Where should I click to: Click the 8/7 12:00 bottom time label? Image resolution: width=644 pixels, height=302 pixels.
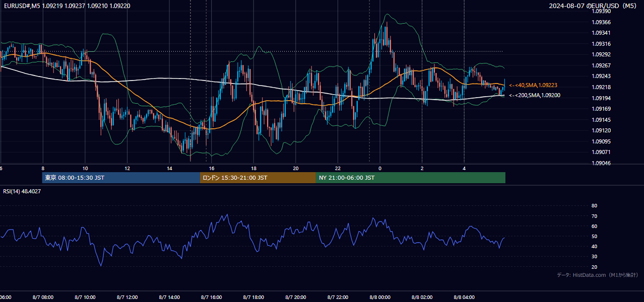pyautogui.click(x=127, y=297)
